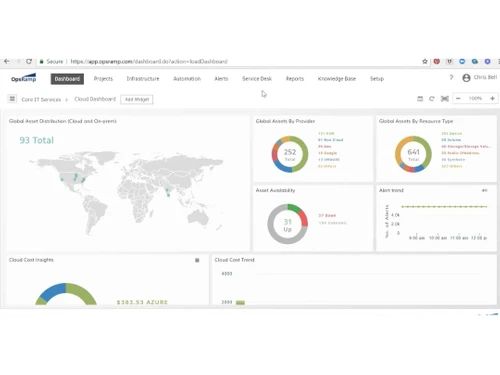Open the Service Desk menu

point(257,79)
